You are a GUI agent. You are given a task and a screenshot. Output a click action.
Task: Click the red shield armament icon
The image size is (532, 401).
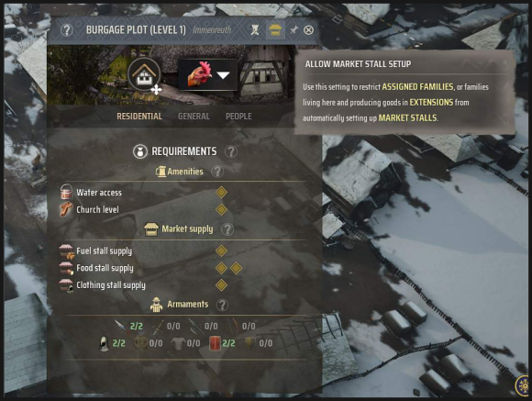pos(215,343)
